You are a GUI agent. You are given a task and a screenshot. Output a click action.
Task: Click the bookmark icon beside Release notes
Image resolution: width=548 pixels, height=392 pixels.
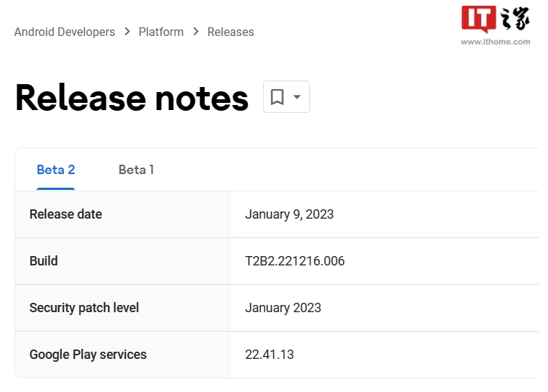point(278,97)
